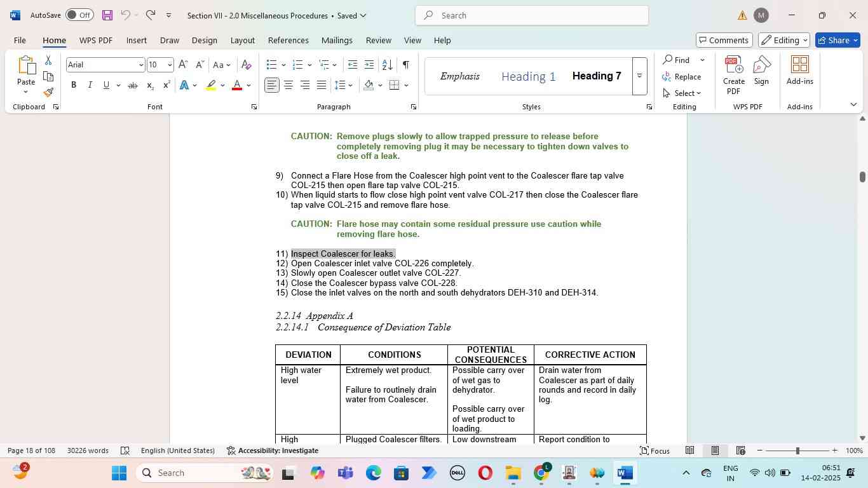
Task: Expand the Styles gallery
Action: 639,76
